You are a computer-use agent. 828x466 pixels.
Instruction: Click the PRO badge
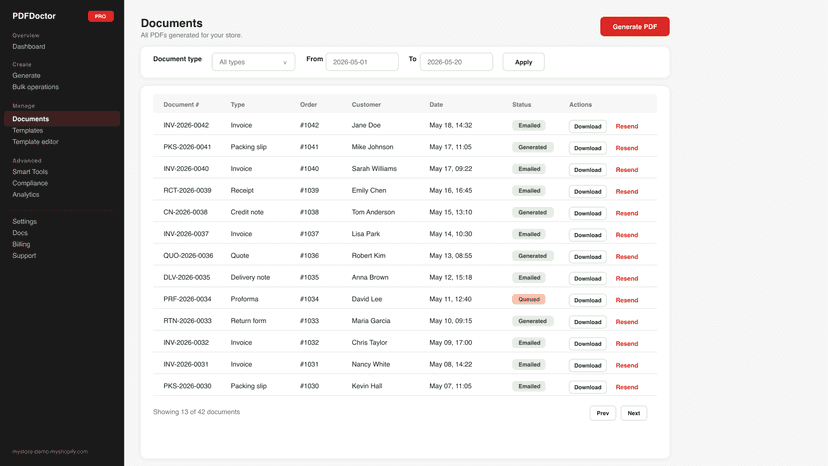point(100,16)
